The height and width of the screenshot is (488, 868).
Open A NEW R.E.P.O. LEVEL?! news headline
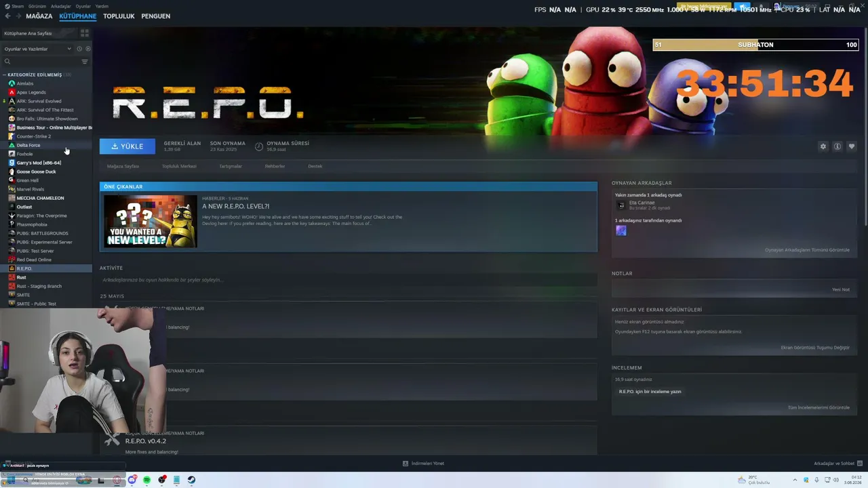[235, 206]
